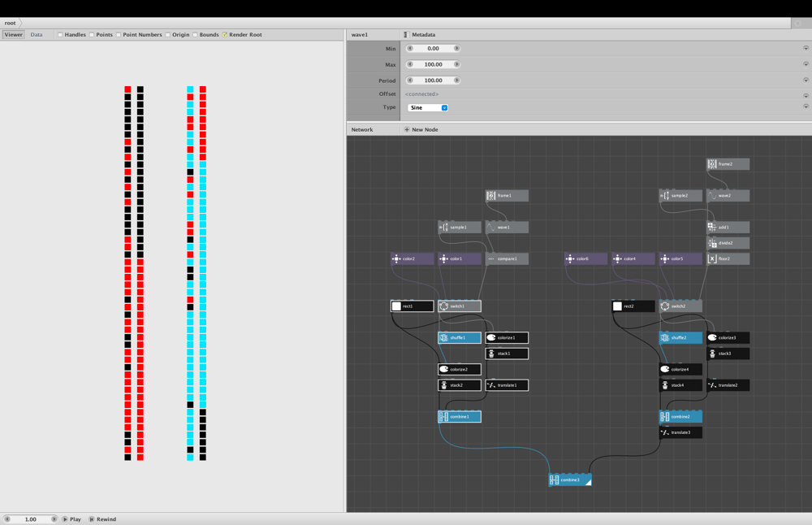Select the color1 node
This screenshot has height=525, width=812.
pos(460,258)
